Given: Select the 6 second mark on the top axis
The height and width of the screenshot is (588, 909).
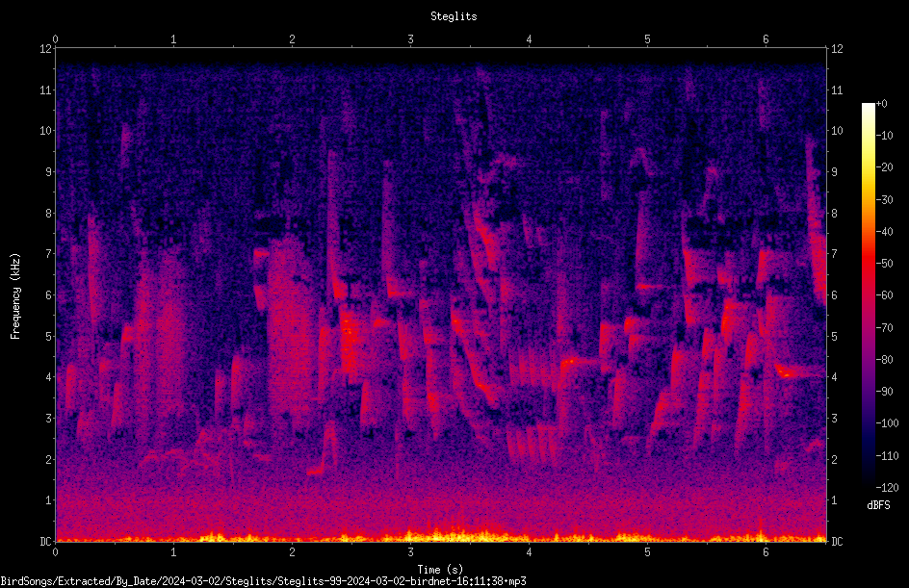Looking at the screenshot, I should click(x=766, y=39).
